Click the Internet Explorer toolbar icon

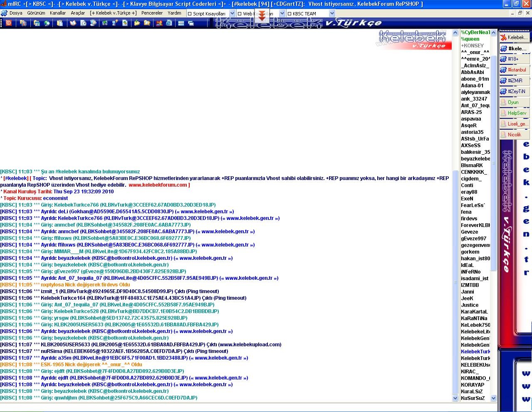[x=169, y=23]
